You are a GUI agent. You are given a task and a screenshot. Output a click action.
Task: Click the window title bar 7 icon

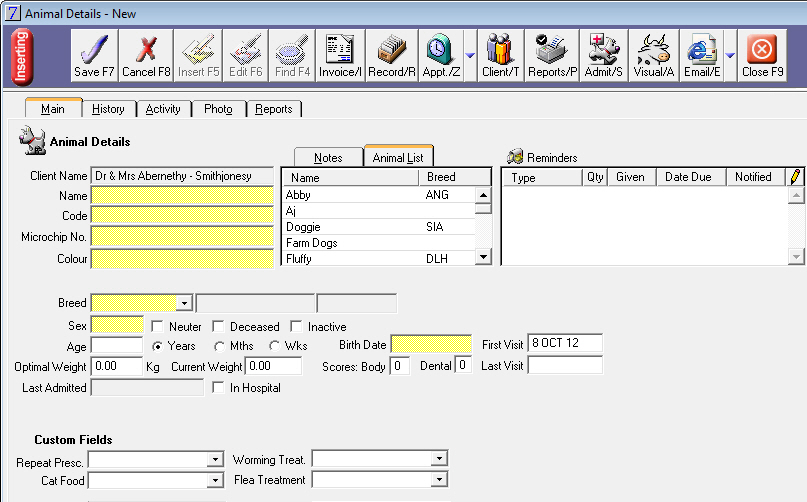(x=12, y=13)
